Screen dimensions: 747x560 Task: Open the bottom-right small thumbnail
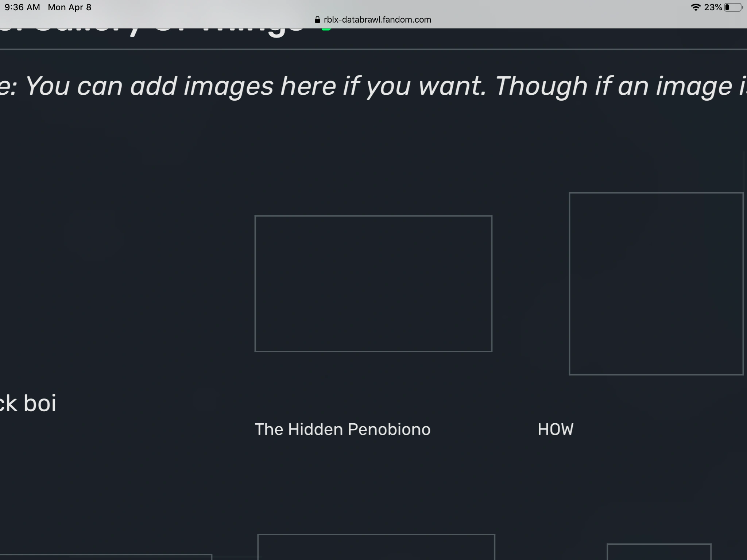[659, 552]
